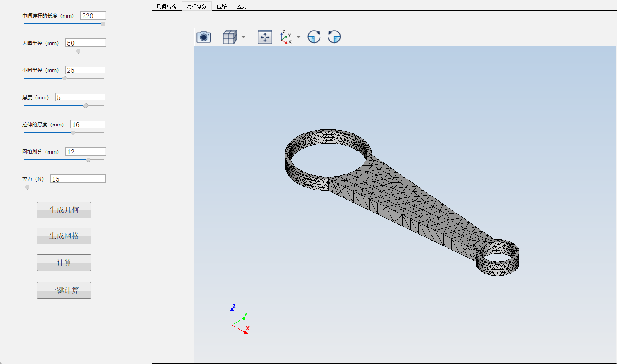Click the 拉伸的厚度 (mm) label

tap(43, 125)
